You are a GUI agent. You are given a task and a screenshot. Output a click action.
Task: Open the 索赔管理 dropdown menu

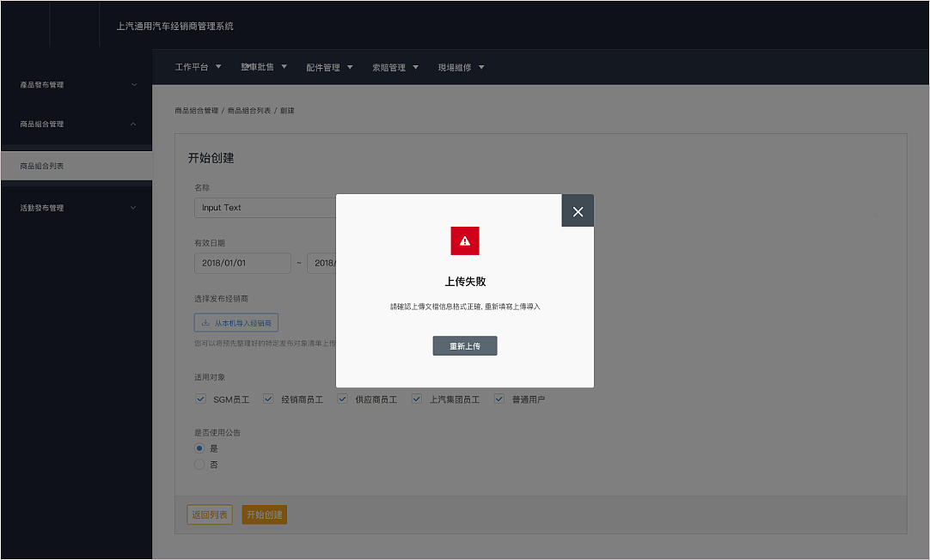click(x=395, y=66)
